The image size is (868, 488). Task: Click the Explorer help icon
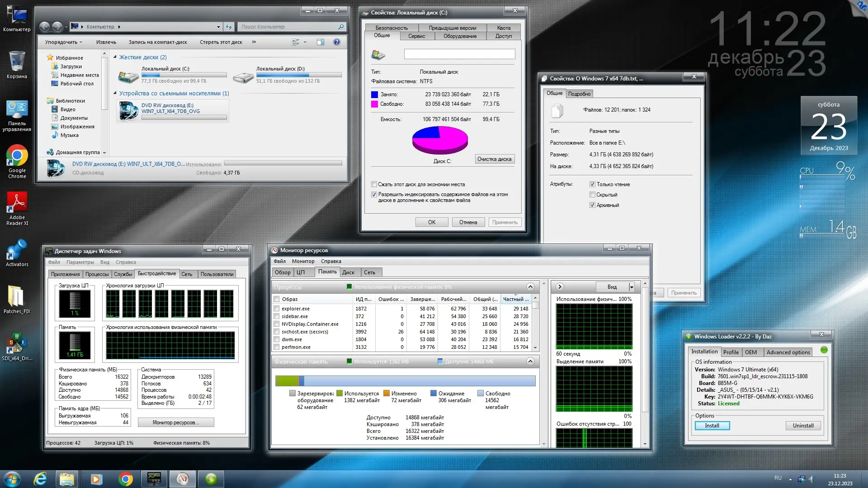(x=336, y=42)
